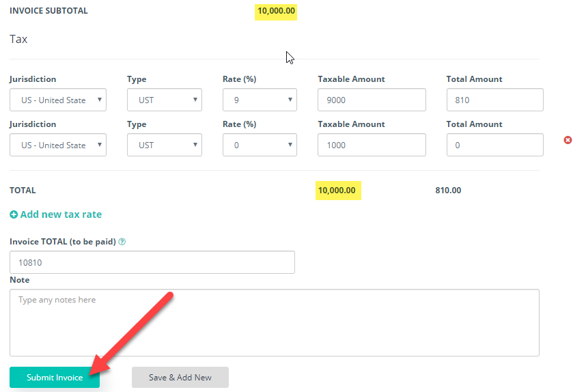Open the Rate dropdown showing 0
Viewport: 586px width, 392px height.
[260, 145]
